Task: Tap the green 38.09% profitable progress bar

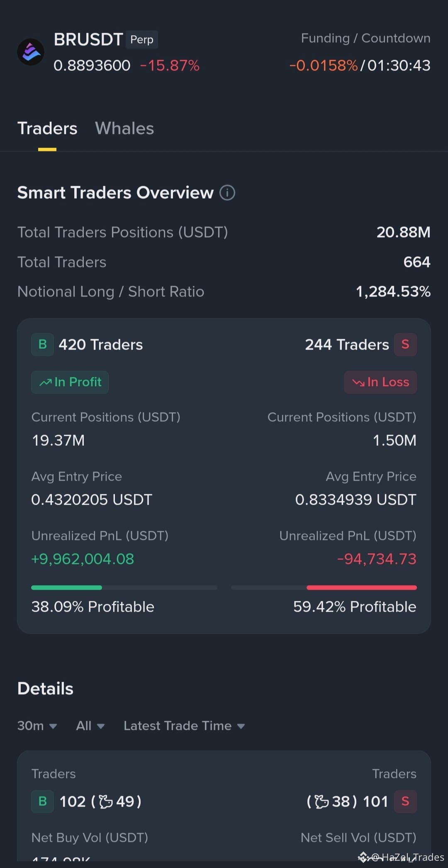Action: click(124, 587)
